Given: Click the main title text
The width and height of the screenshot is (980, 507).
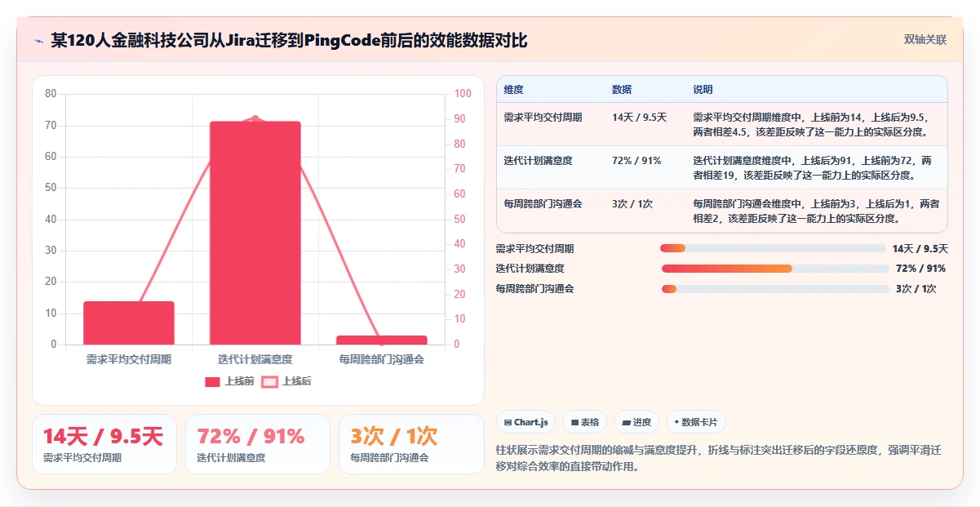Looking at the screenshot, I should pyautogui.click(x=290, y=40).
